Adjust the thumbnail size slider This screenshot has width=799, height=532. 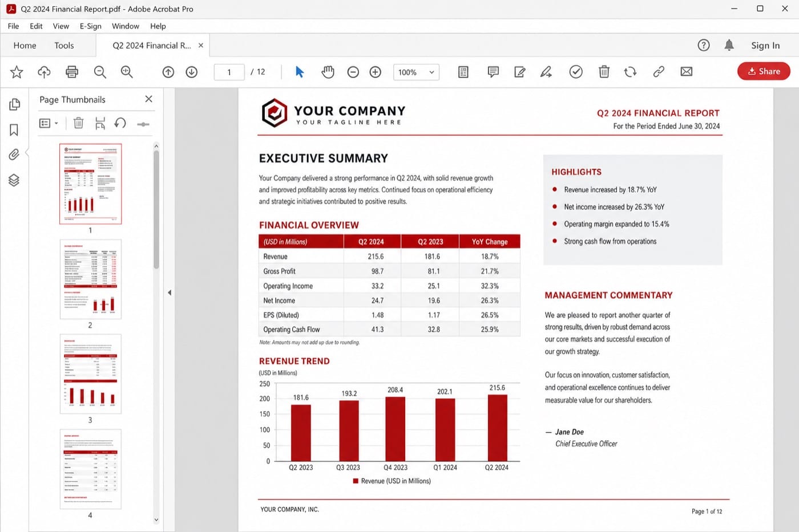[143, 124]
